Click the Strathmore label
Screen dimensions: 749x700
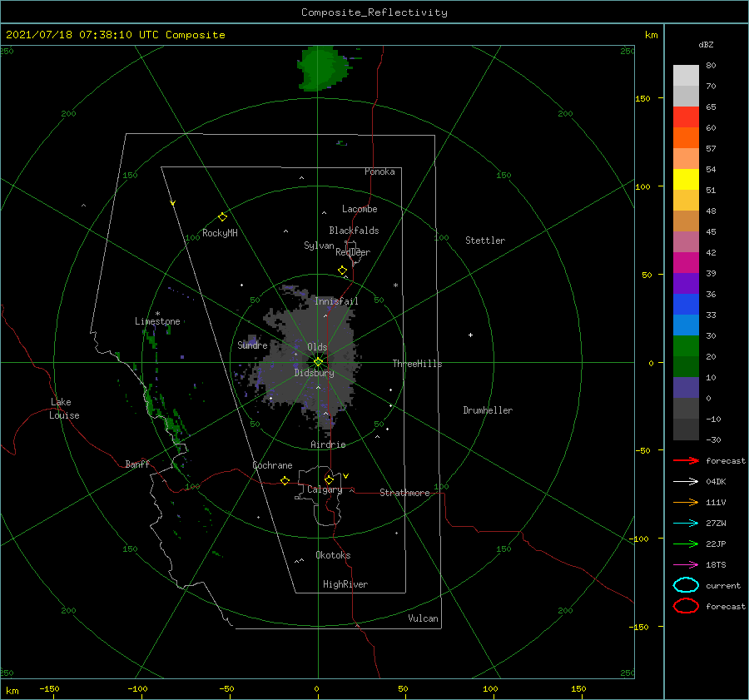[404, 493]
